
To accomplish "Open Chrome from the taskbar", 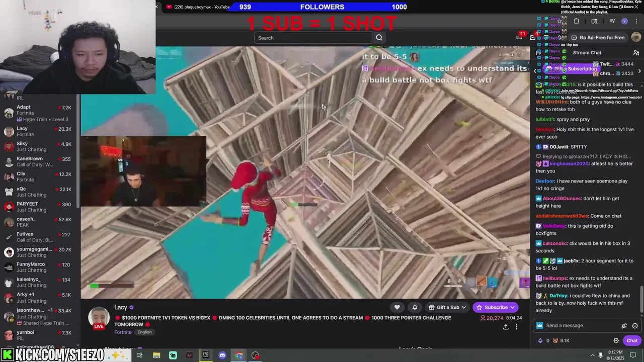I will click(x=239, y=355).
